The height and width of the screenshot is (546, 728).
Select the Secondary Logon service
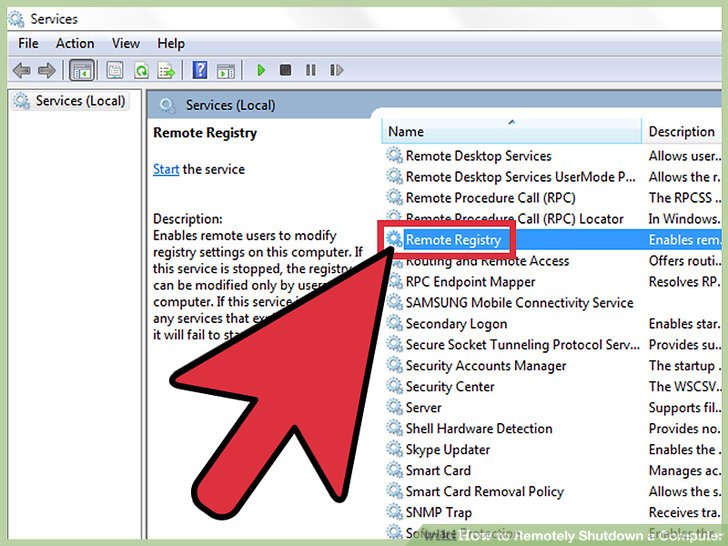point(552,324)
